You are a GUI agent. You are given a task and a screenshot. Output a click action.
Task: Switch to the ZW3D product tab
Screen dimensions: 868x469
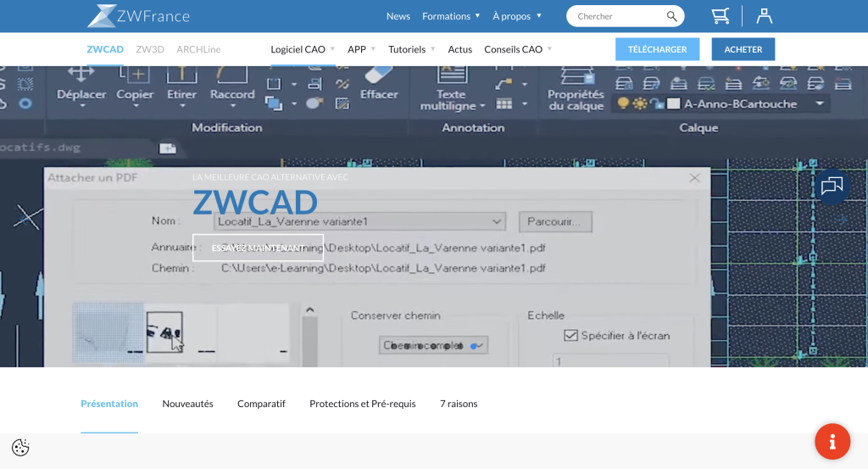coord(150,49)
